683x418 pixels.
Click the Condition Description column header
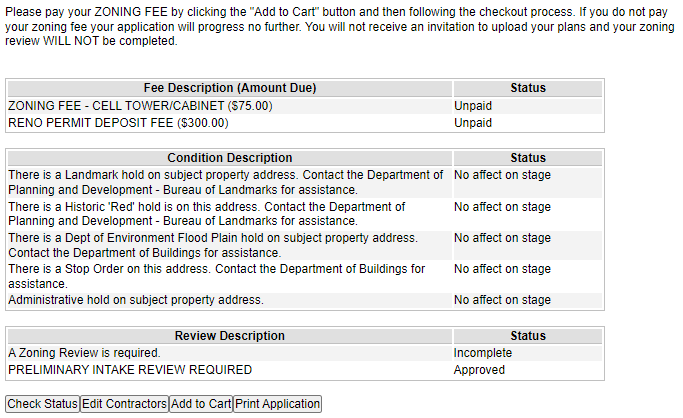coord(230,158)
